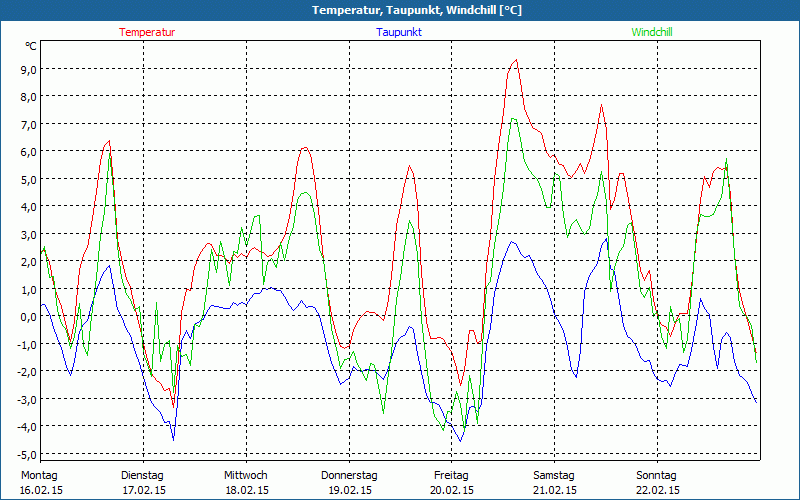Click the red Temperatur legend label
Viewport: 800px width, 500px height.
147,32
